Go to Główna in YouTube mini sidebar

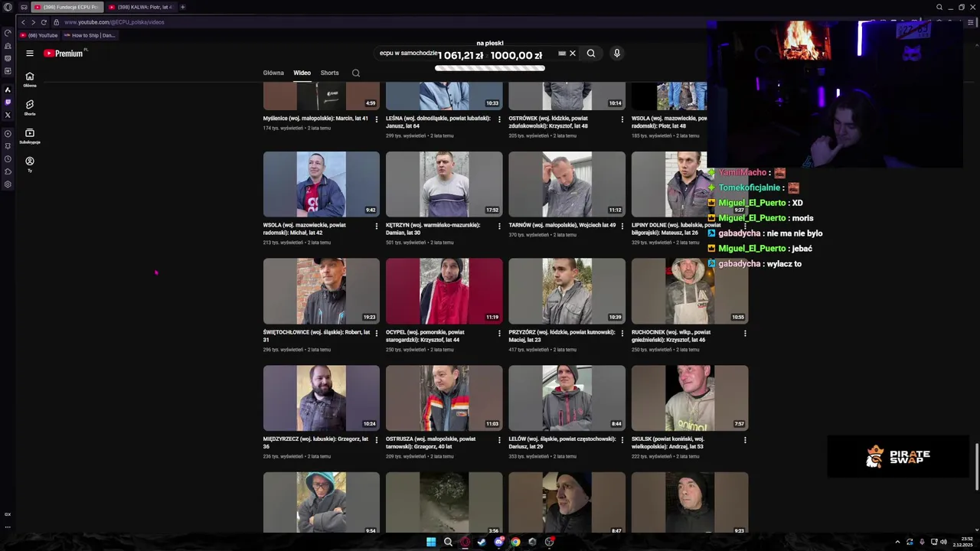point(30,79)
